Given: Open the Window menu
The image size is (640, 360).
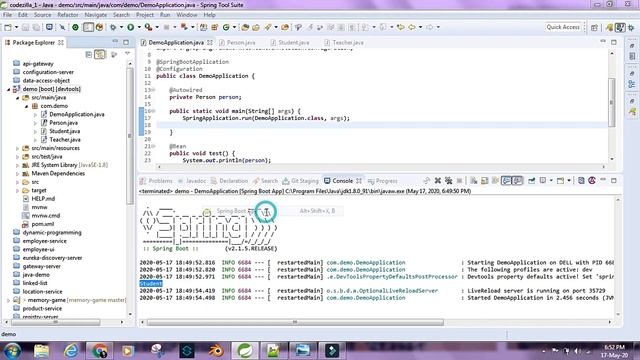Looking at the screenshot, I should tap(187, 15).
